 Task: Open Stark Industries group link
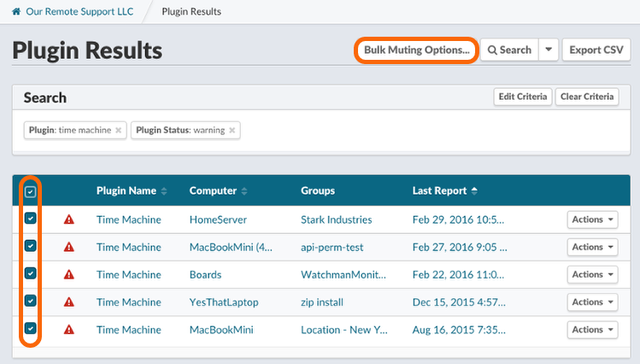pos(337,220)
